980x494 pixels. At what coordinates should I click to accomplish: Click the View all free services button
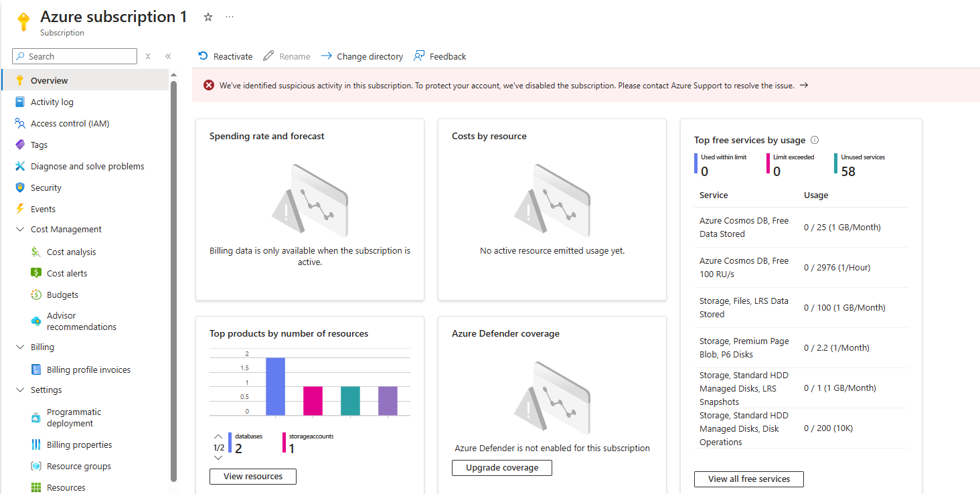click(x=749, y=479)
